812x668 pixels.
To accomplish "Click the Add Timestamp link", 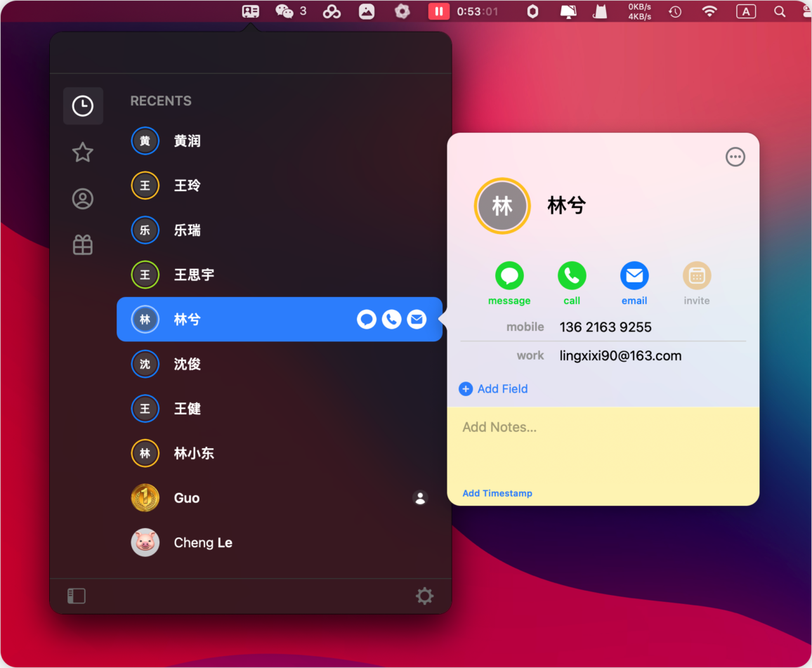I will click(x=497, y=493).
